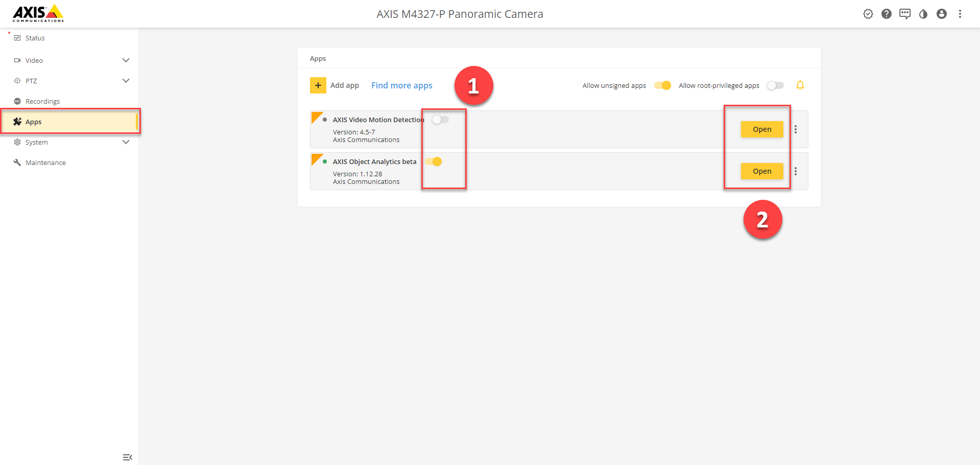Click the Find more apps link

[402, 85]
